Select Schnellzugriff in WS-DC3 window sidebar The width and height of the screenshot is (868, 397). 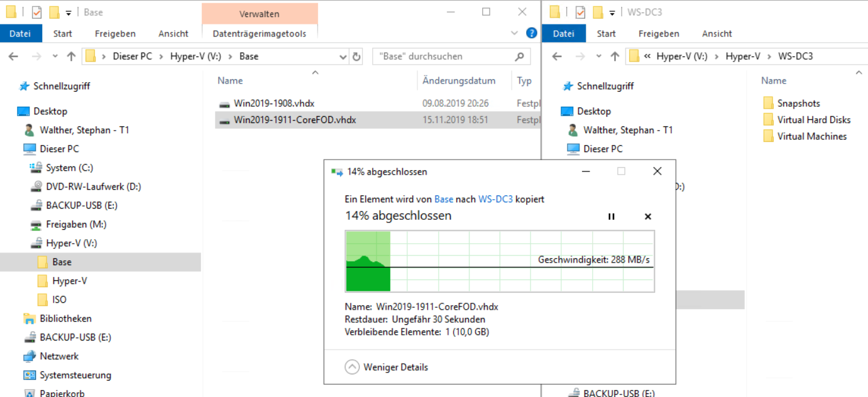(605, 86)
